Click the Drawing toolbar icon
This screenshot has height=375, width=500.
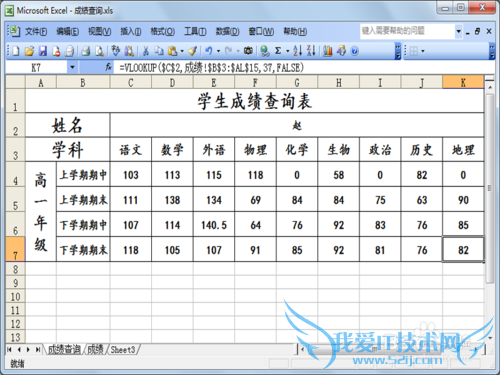[341, 51]
